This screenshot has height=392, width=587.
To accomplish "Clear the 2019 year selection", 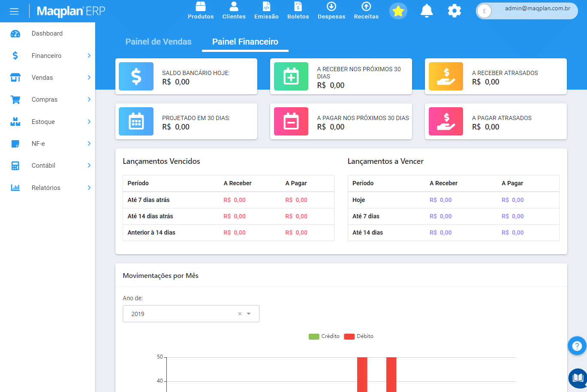I will 240,314.
